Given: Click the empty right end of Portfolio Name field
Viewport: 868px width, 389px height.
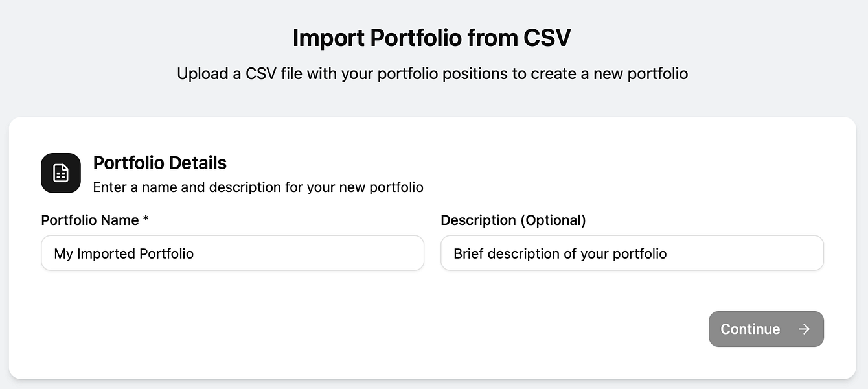Looking at the screenshot, I should click(389, 253).
